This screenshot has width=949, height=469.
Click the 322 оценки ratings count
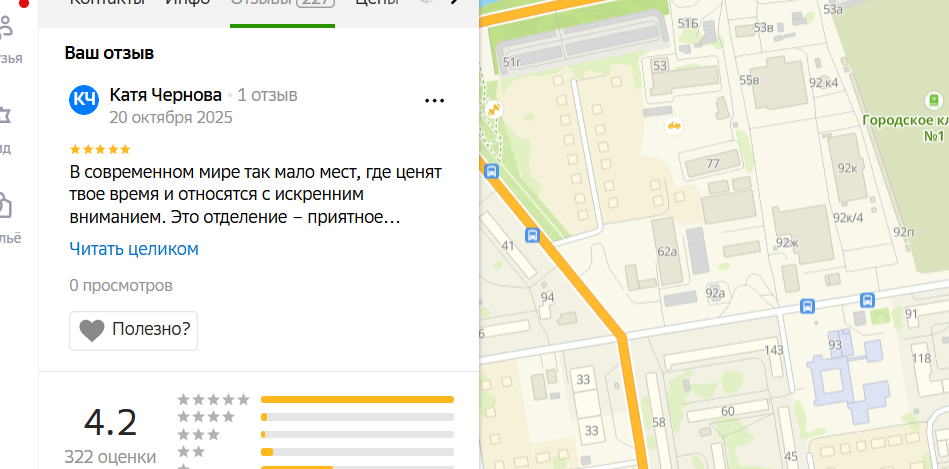coord(110,456)
